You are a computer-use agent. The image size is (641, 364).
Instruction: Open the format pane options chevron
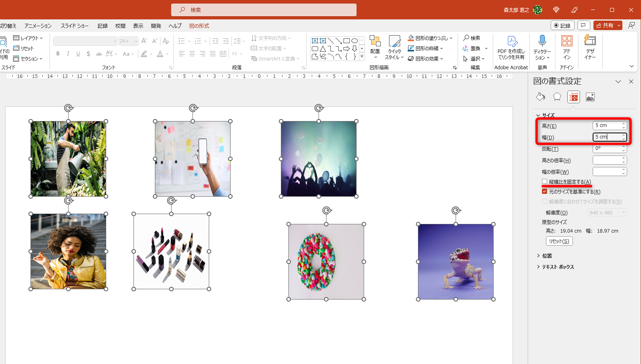point(618,82)
